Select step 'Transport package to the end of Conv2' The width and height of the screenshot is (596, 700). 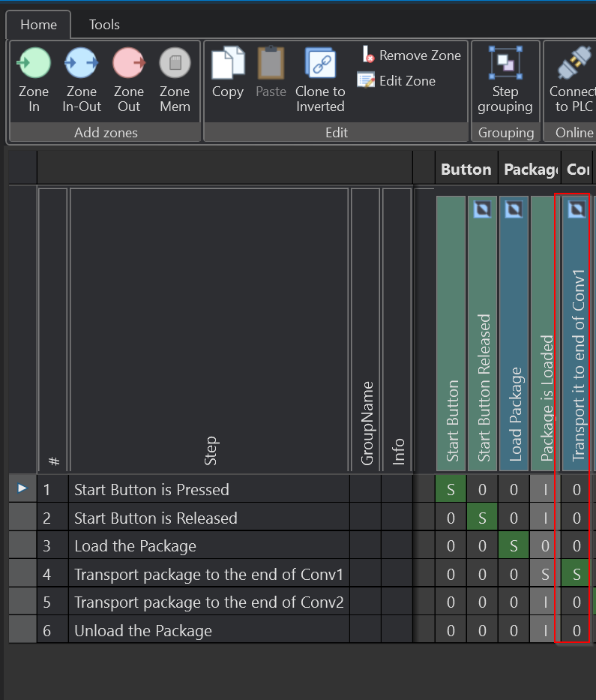(208, 602)
